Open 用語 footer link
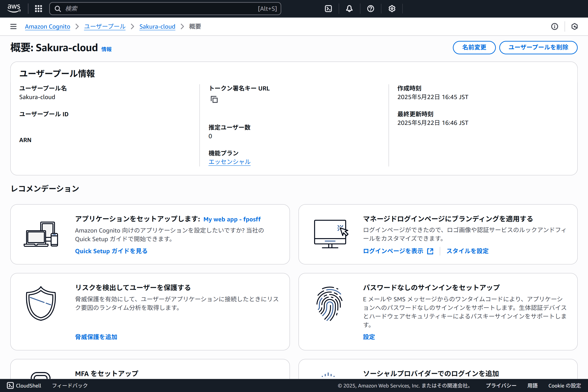 coord(532,386)
